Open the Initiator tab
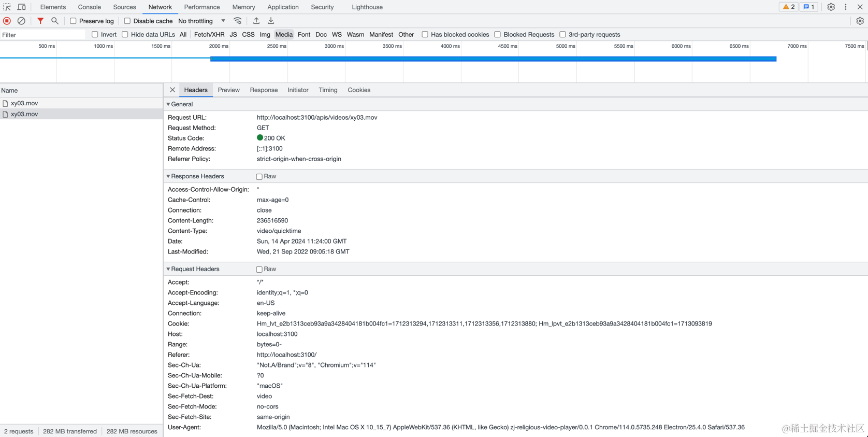Viewport: 868px width, 437px height. tap(298, 90)
